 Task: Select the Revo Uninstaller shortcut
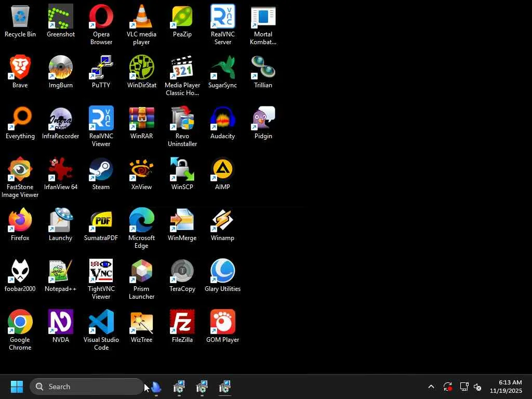(182, 127)
